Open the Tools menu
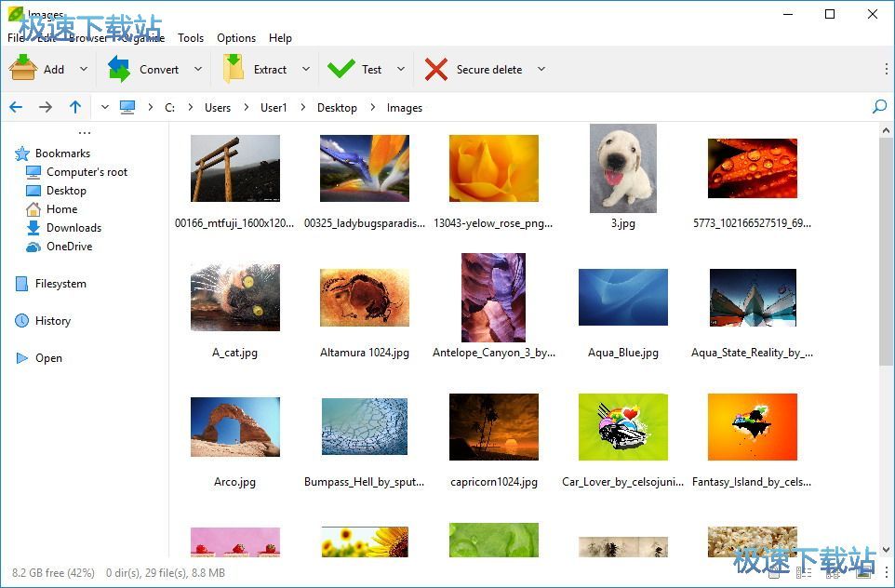 [x=191, y=37]
